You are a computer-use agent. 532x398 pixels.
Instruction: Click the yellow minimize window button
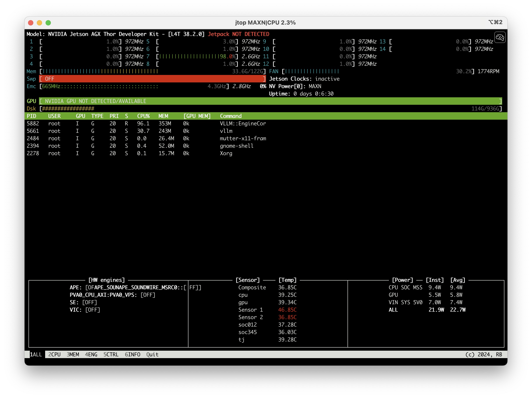39,23
